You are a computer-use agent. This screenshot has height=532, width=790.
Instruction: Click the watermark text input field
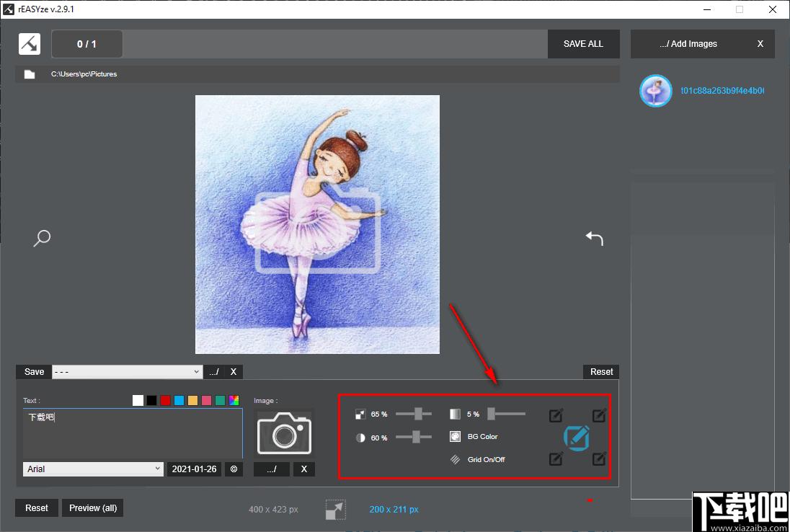[133, 433]
